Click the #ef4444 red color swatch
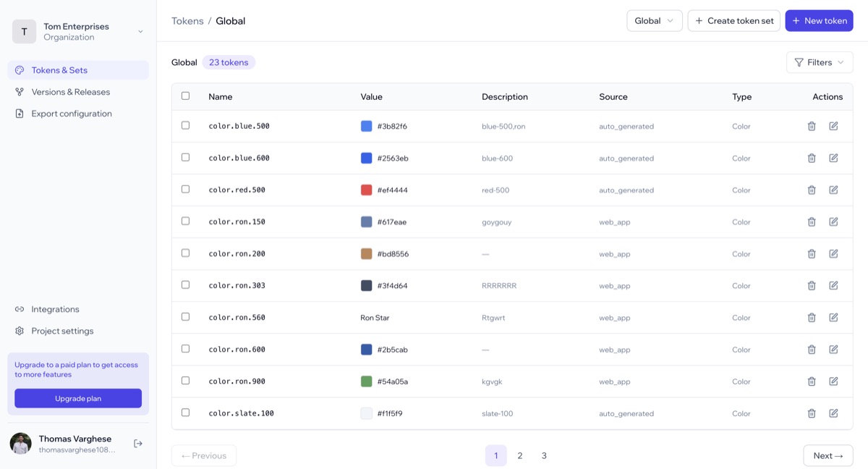The height and width of the screenshot is (469, 868). (x=367, y=190)
